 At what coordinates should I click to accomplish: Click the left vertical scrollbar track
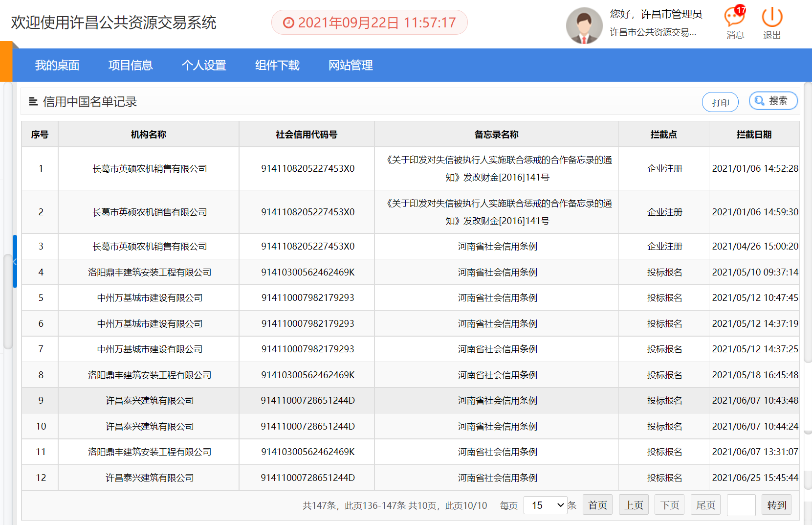pyautogui.click(x=8, y=215)
